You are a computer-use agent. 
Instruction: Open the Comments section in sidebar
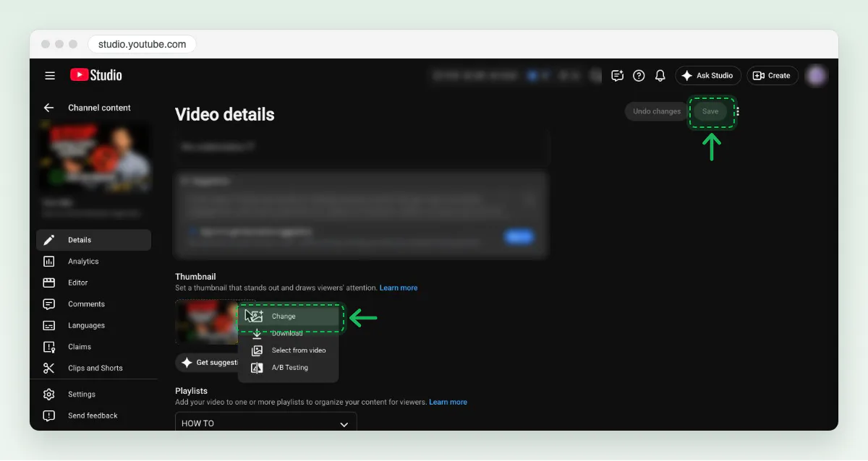[93, 304]
